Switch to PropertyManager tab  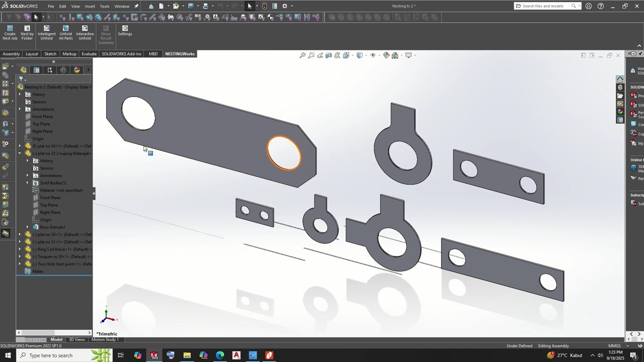click(x=37, y=70)
